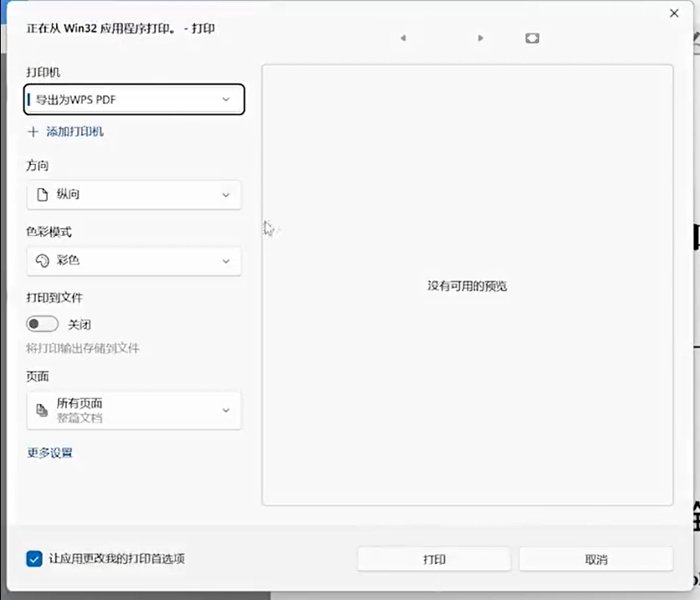Click the 取消 button to cancel printing
Viewport: 700px width, 600px height.
[595, 558]
